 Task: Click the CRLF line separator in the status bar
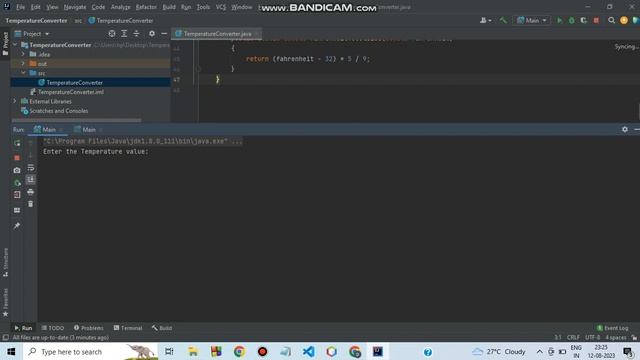pos(573,338)
